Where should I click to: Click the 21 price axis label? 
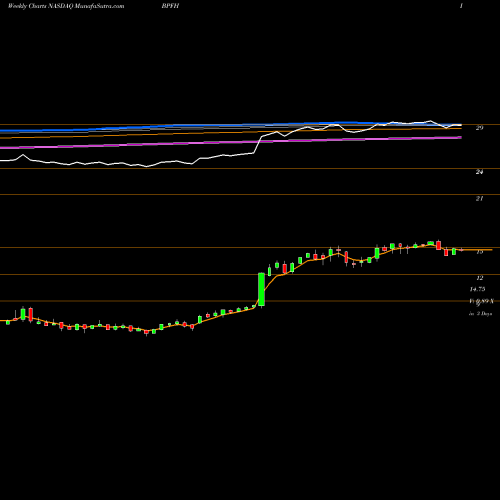point(479,199)
